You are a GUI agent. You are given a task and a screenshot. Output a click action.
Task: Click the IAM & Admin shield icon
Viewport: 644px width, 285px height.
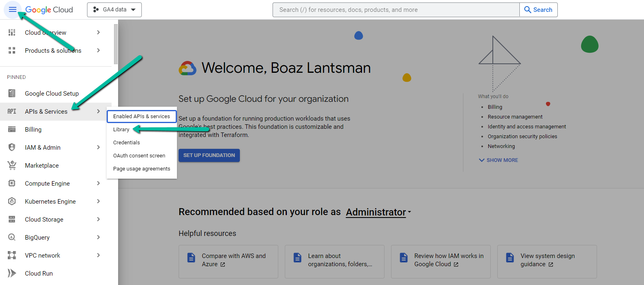point(12,147)
